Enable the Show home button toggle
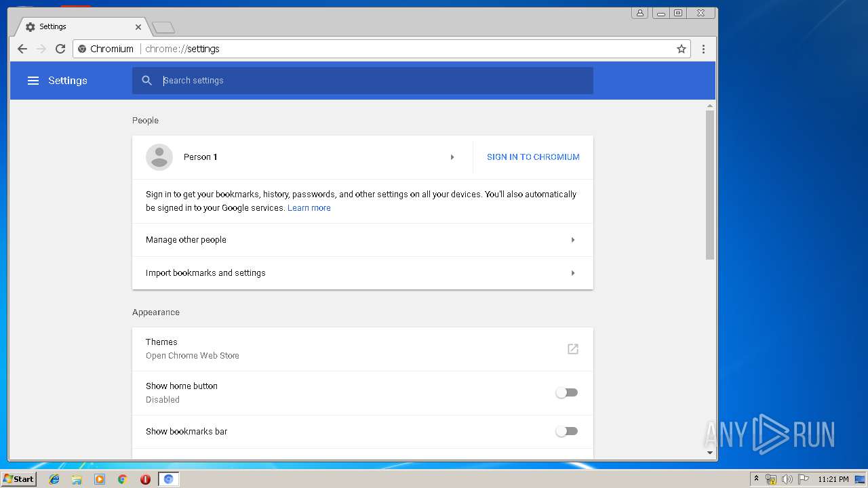 coord(566,392)
